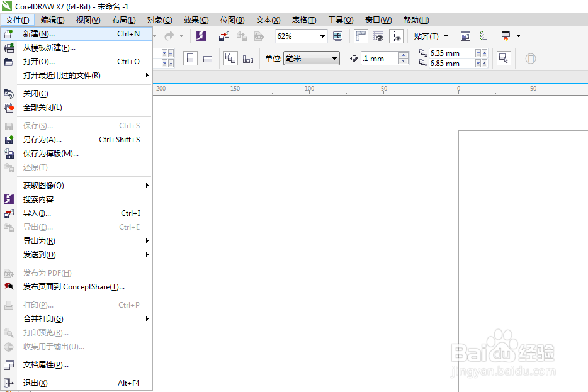Toggle the full-screen preview icon beside zoom
This screenshot has height=392, width=588.
(x=337, y=36)
